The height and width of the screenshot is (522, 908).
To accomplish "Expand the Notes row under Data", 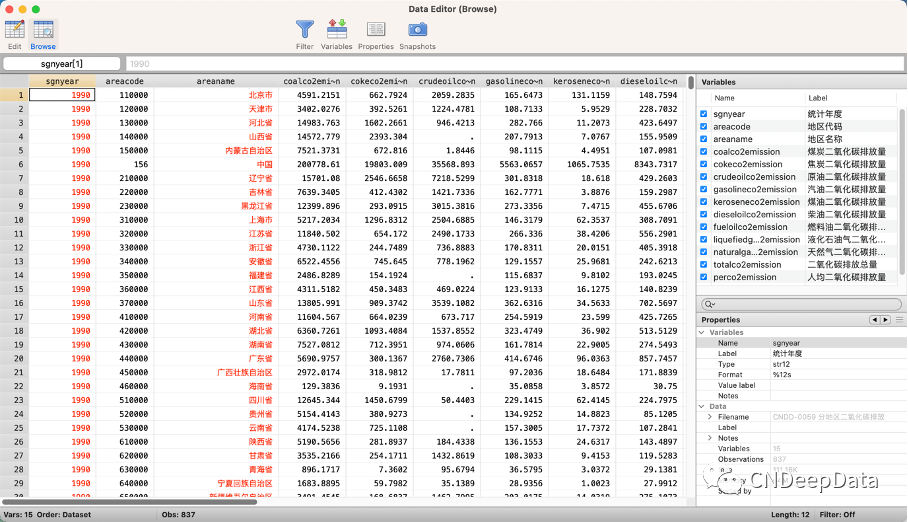I will click(x=710, y=438).
